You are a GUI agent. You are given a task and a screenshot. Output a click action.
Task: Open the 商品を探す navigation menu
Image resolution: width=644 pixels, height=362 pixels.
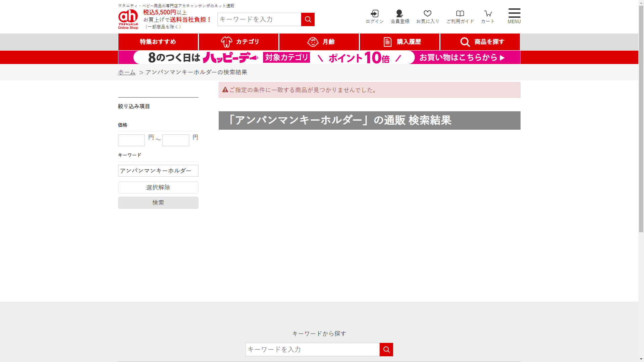pos(480,42)
